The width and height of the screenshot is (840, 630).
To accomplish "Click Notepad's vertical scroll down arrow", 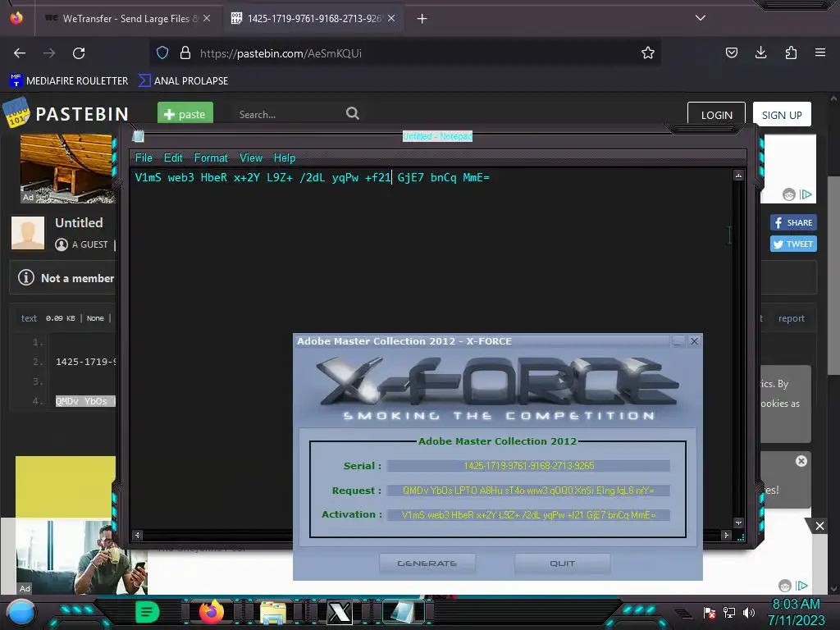I will tap(739, 523).
